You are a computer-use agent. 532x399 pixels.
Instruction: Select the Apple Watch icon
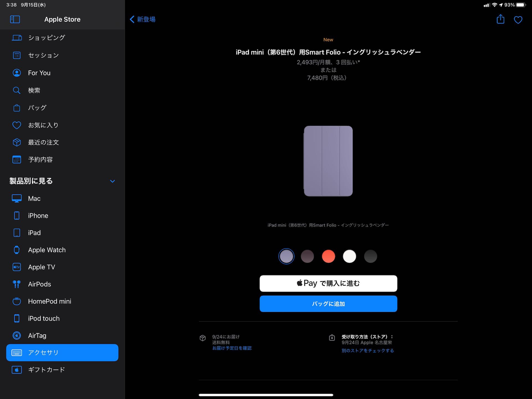[x=17, y=250]
